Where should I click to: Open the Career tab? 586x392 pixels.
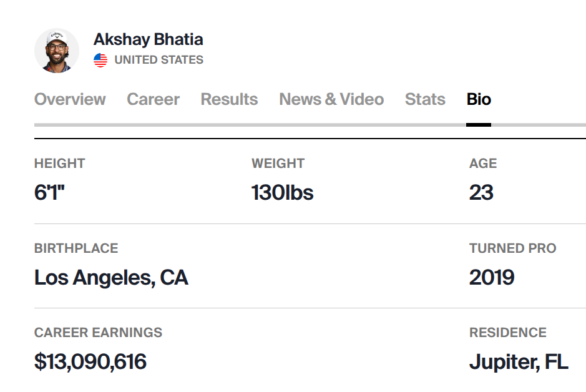pyautogui.click(x=153, y=99)
